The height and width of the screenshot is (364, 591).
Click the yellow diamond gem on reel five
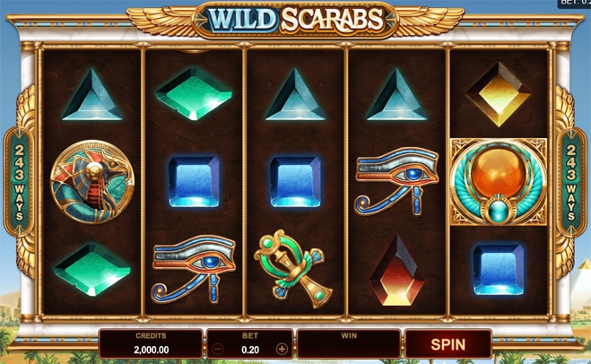499,94
